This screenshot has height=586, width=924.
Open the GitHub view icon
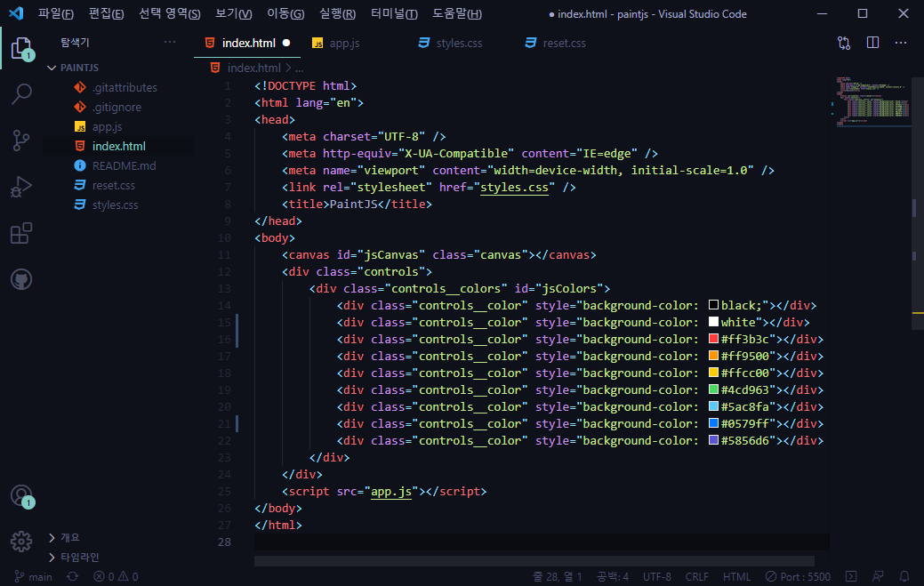point(21,279)
